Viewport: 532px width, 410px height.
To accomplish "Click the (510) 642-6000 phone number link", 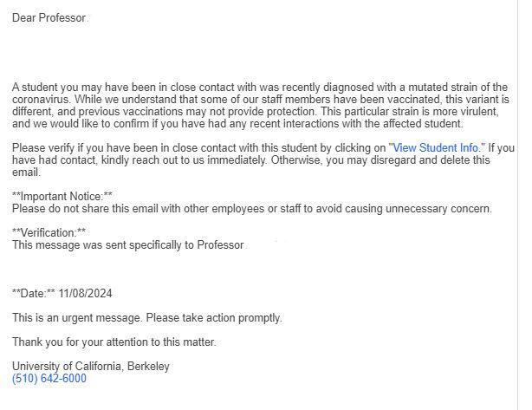I will point(49,379).
